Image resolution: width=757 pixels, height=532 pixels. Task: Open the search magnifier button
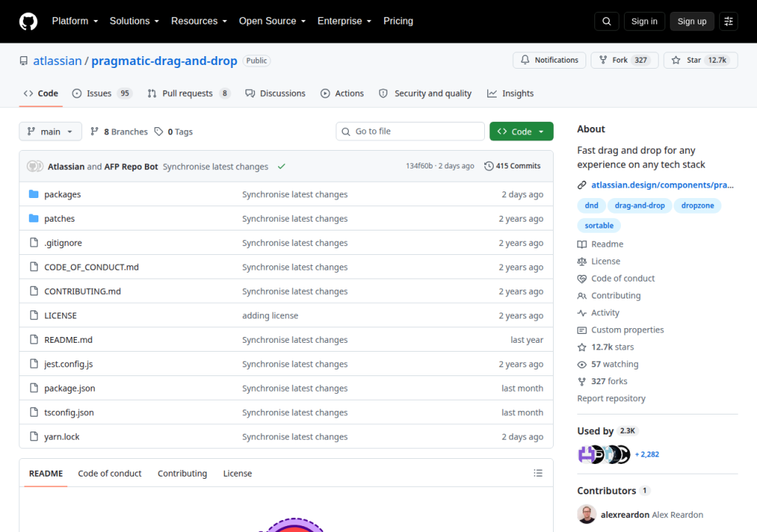[606, 21]
